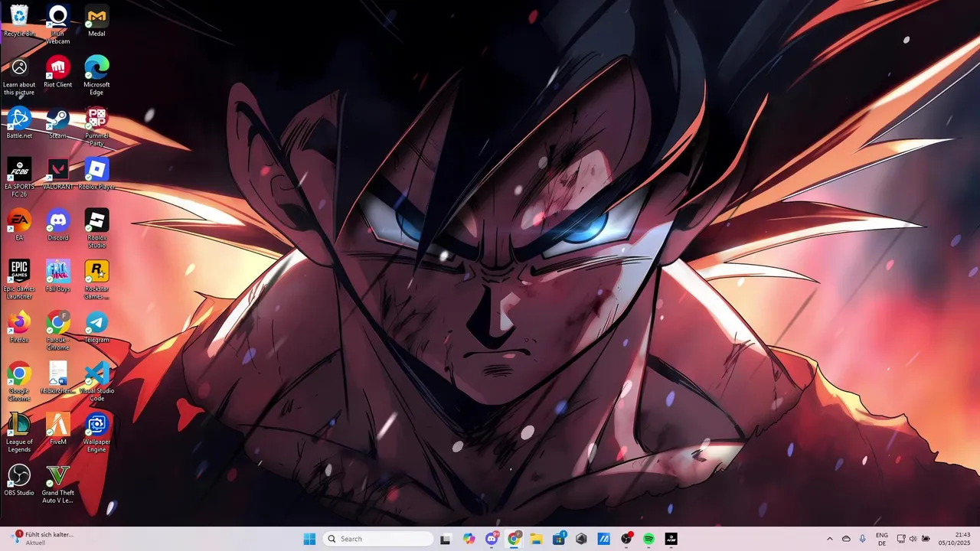Select the feldkirchen document file
The height and width of the screenshot is (551, 980).
57,378
